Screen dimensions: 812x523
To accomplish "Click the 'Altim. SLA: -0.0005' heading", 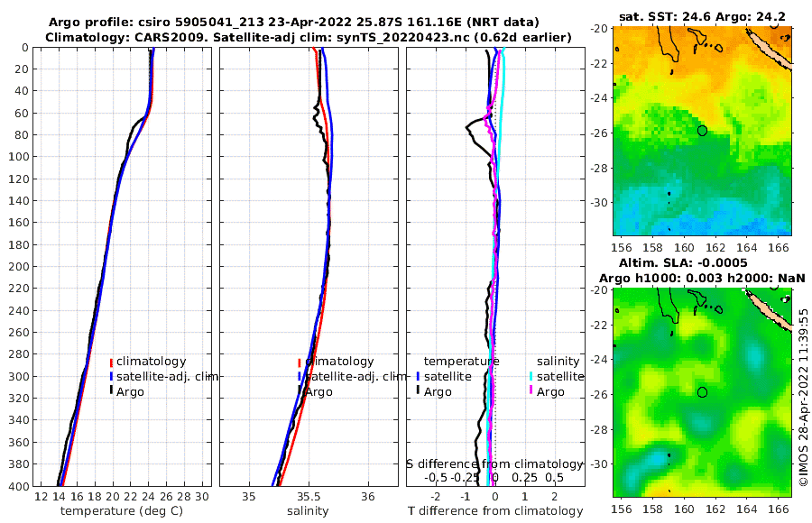I will pyautogui.click(x=683, y=263).
